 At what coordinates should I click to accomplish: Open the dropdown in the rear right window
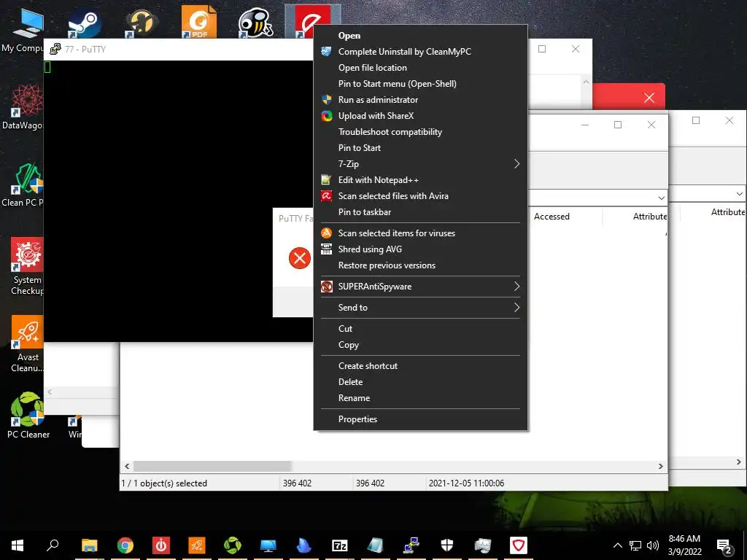pyautogui.click(x=740, y=194)
